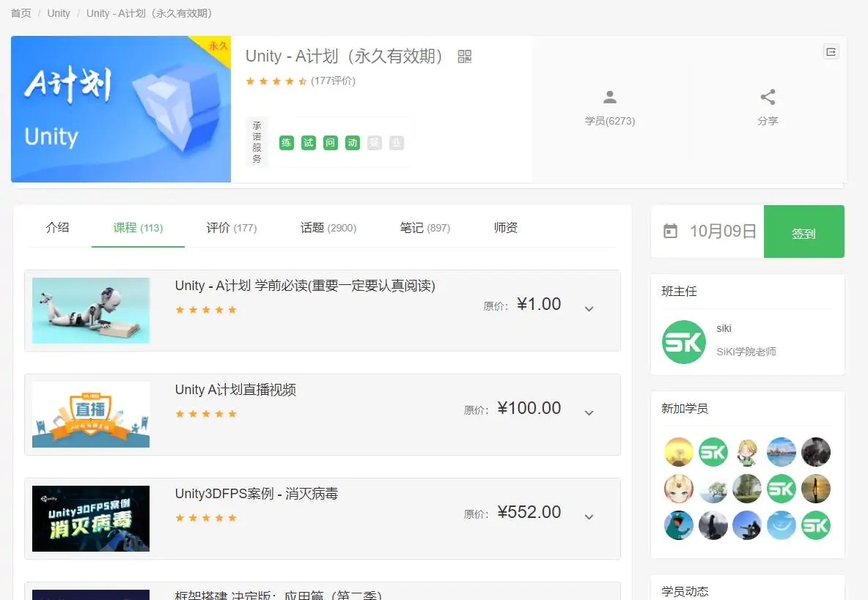
Task: Select the 课程 (113) tab
Action: (x=138, y=227)
